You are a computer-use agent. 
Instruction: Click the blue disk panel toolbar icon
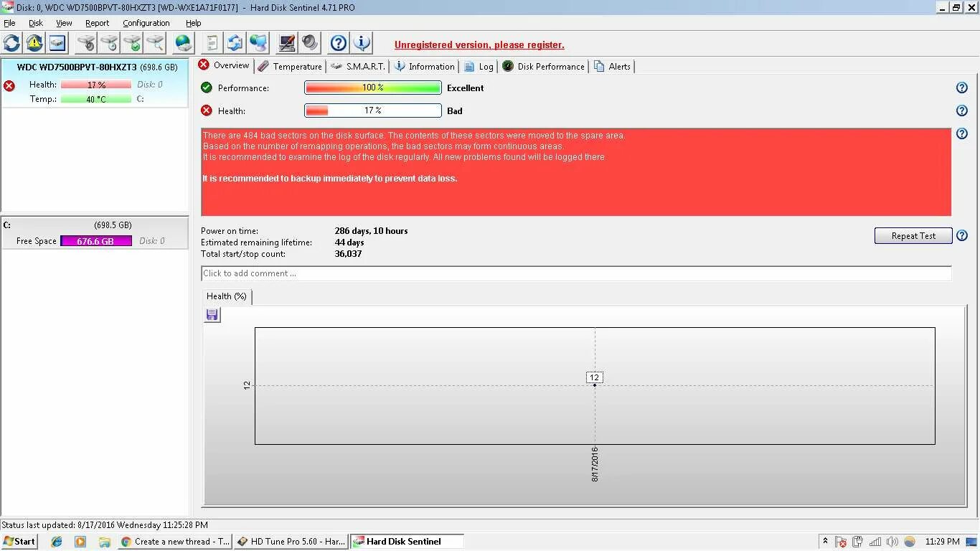coord(57,43)
